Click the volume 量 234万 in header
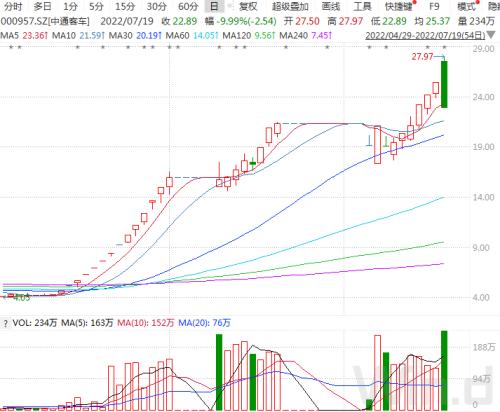Image resolution: width=500 pixels, height=412 pixels. (476, 21)
